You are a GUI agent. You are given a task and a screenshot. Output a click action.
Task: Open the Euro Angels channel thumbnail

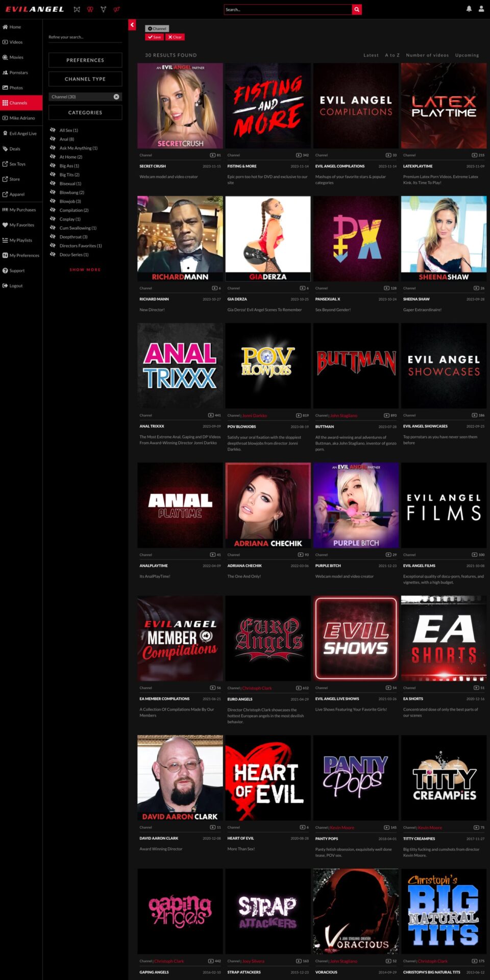[x=268, y=639]
